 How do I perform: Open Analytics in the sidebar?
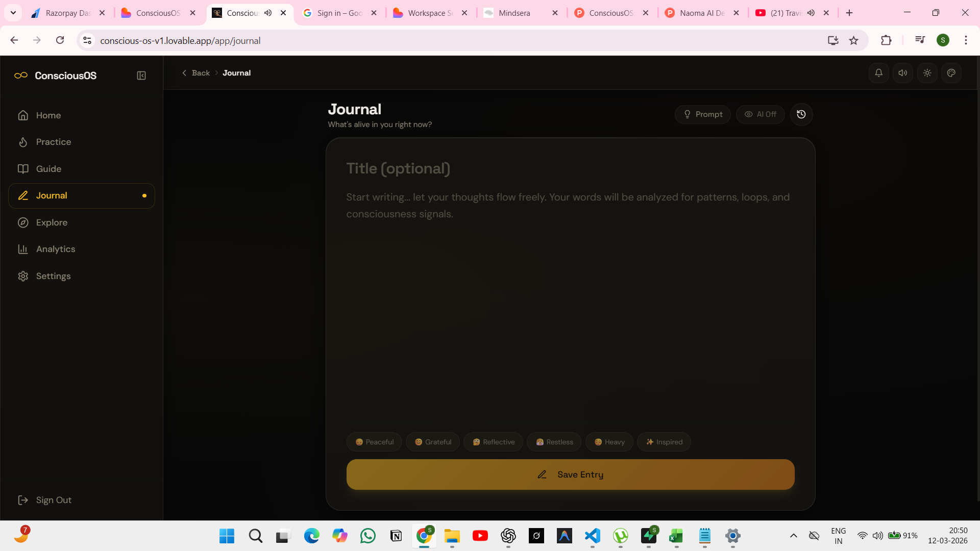[56, 249]
